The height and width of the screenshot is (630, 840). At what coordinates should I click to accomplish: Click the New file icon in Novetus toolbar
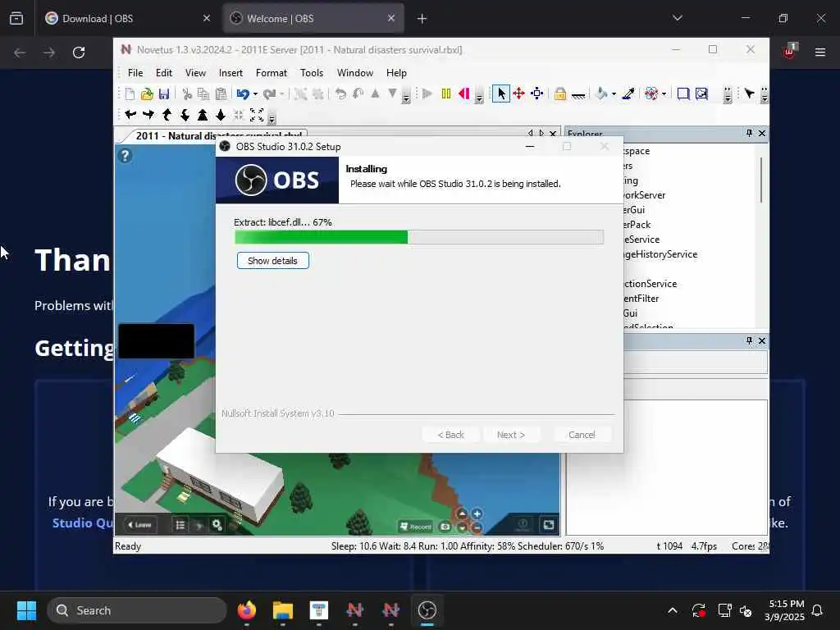(x=130, y=94)
